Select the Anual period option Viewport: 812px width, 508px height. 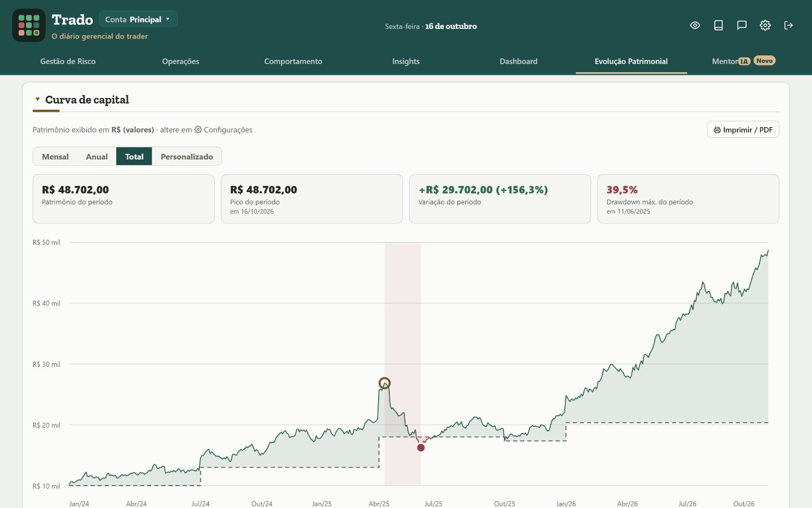pyautogui.click(x=97, y=156)
